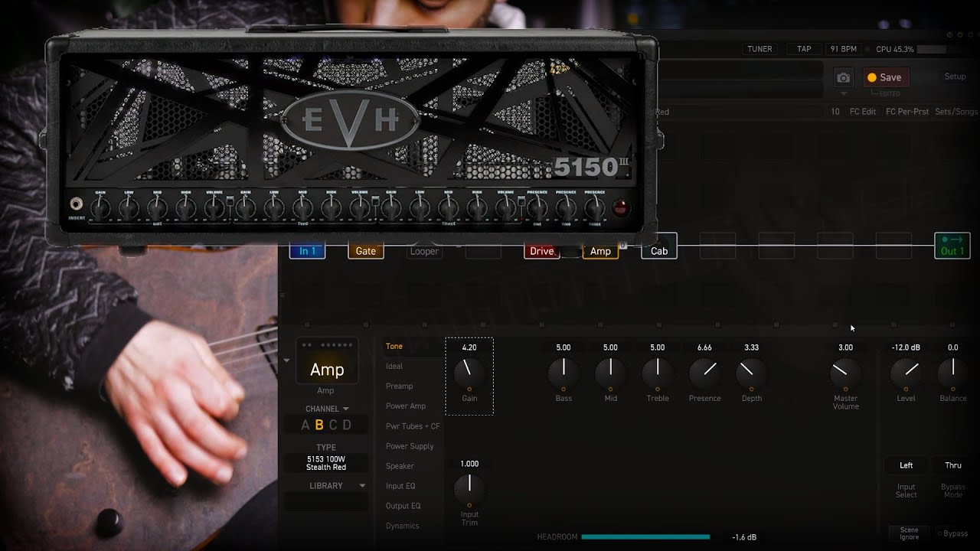Toggle Scene Ignore
The height and width of the screenshot is (551, 980).
point(910,533)
